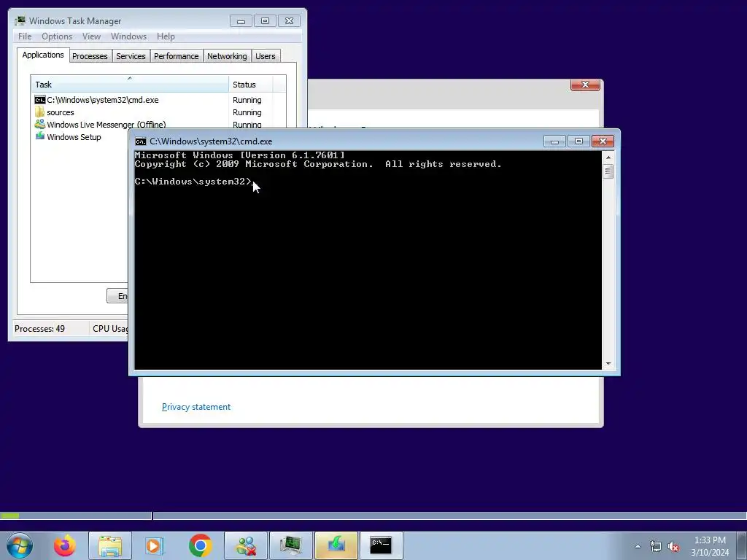Select the Windows Setup task icon

40,136
